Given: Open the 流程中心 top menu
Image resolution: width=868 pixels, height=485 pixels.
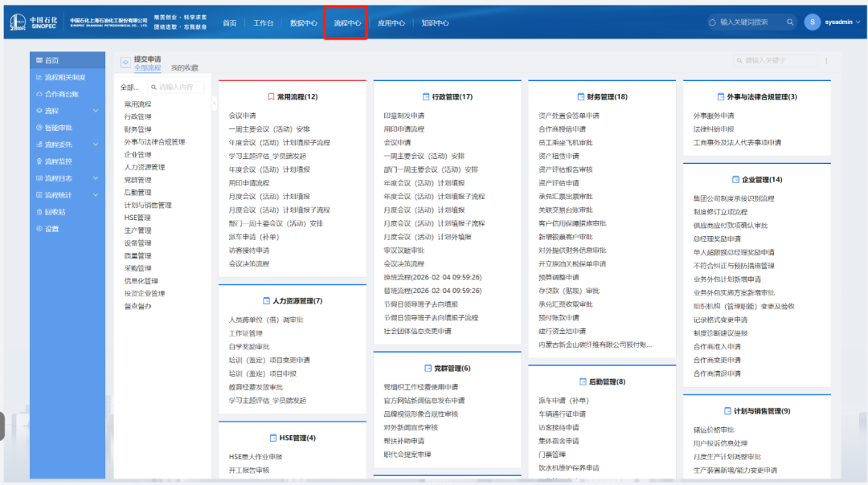Looking at the screenshot, I should [x=347, y=22].
